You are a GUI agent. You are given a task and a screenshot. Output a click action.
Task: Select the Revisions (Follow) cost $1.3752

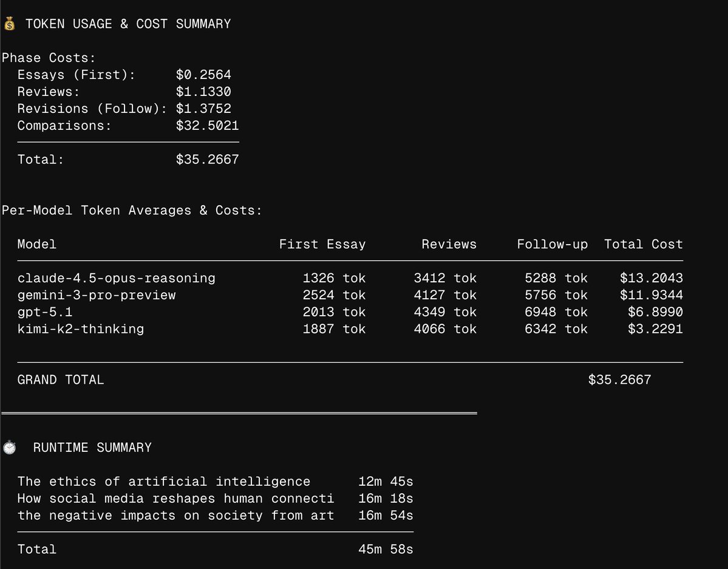[203, 108]
